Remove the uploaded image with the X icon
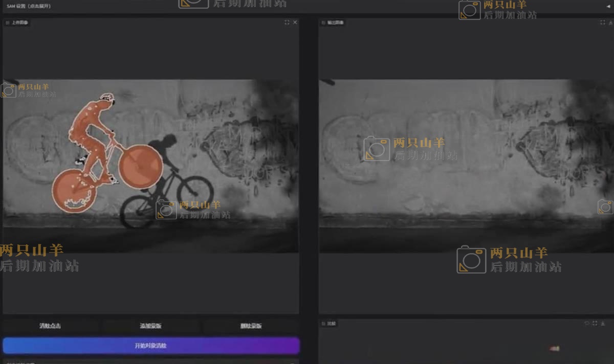Screen dimensions: 614x364 click(x=295, y=22)
